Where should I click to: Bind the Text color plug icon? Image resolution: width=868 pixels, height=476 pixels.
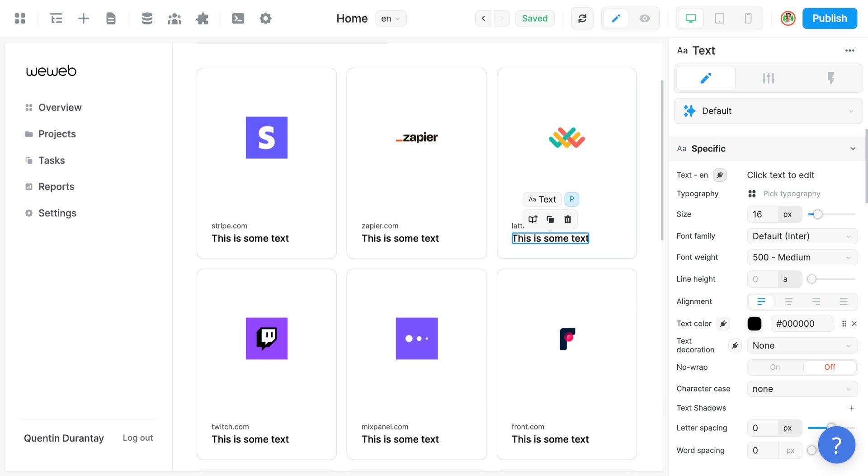[723, 324]
